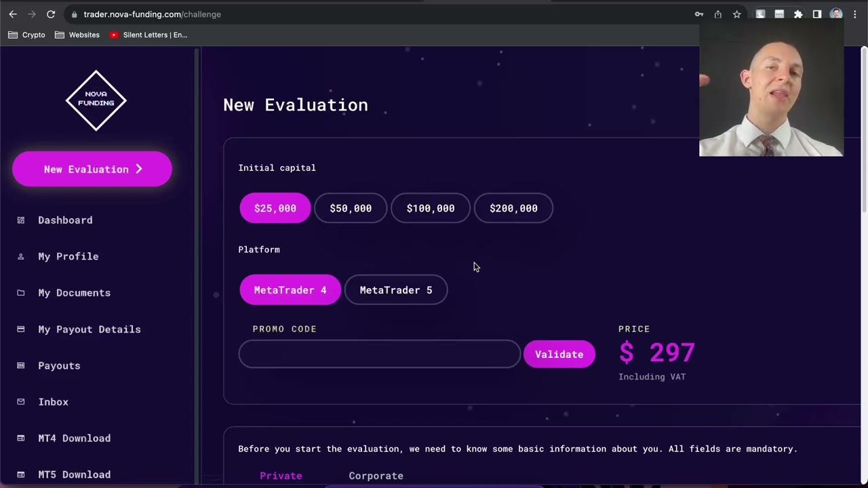Open Dashboard from the sidebar
868x488 pixels.
(x=65, y=220)
